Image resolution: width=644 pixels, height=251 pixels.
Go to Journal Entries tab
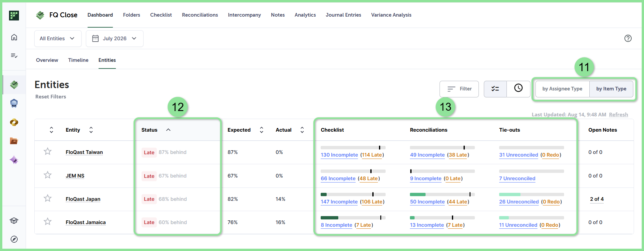coord(343,15)
